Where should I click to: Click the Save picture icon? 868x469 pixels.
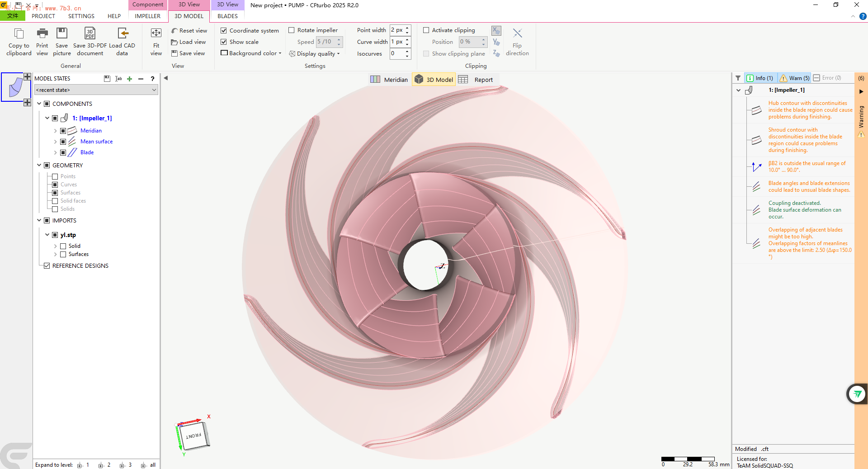(x=62, y=33)
